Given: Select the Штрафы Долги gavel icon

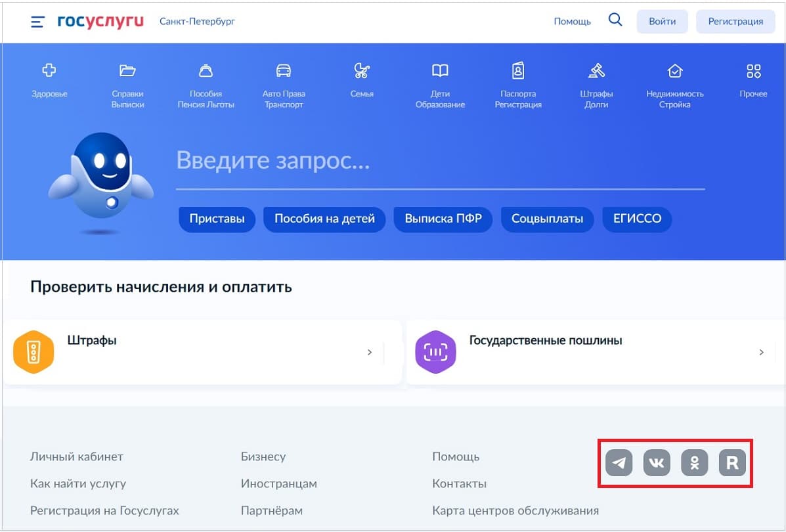Looking at the screenshot, I should tap(596, 71).
